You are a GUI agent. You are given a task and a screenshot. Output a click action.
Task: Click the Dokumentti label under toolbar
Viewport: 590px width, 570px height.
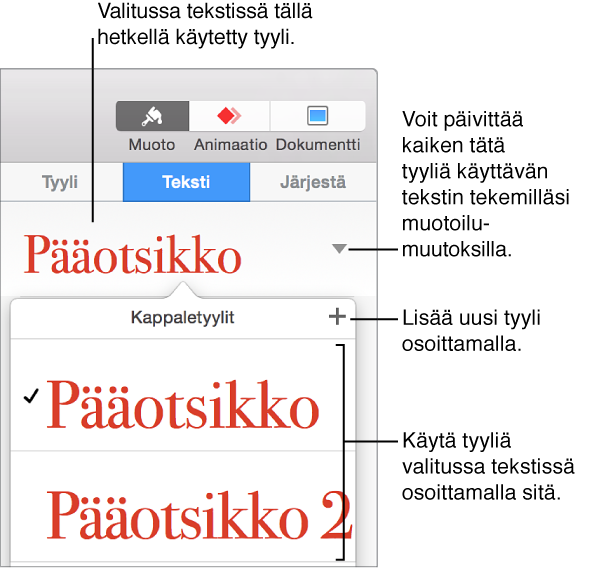[318, 145]
